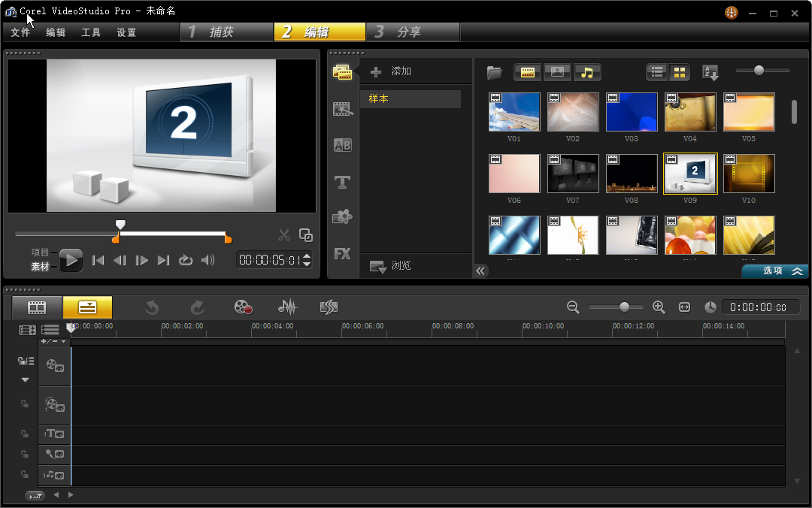Toggle video files display in library
This screenshot has height=508, width=812.
(528, 72)
